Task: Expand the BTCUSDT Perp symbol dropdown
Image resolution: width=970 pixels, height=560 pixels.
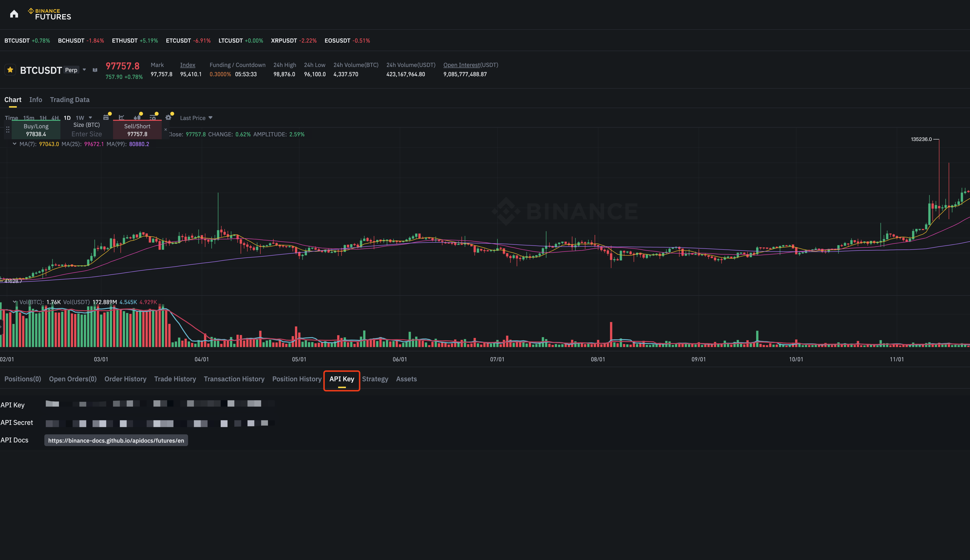Action: pos(84,70)
